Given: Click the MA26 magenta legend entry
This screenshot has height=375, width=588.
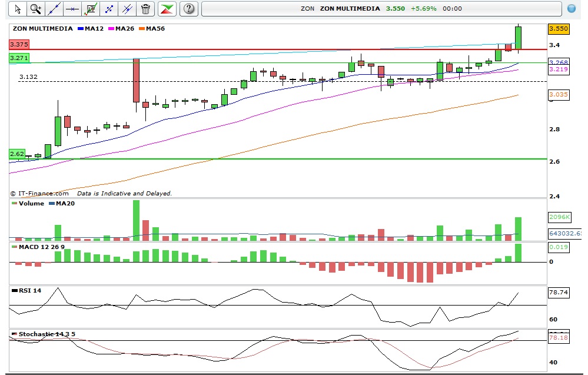Looking at the screenshot, I should [121, 28].
